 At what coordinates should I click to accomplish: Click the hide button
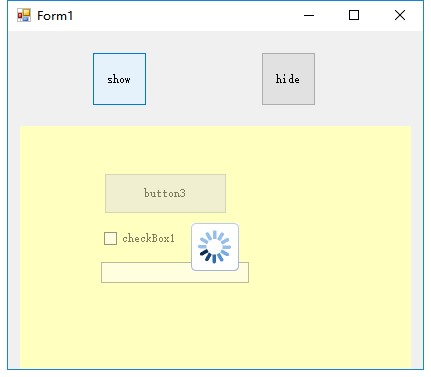(x=288, y=79)
